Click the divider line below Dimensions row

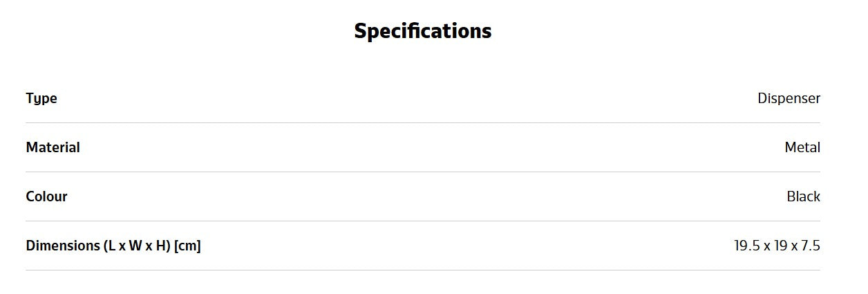click(423, 270)
